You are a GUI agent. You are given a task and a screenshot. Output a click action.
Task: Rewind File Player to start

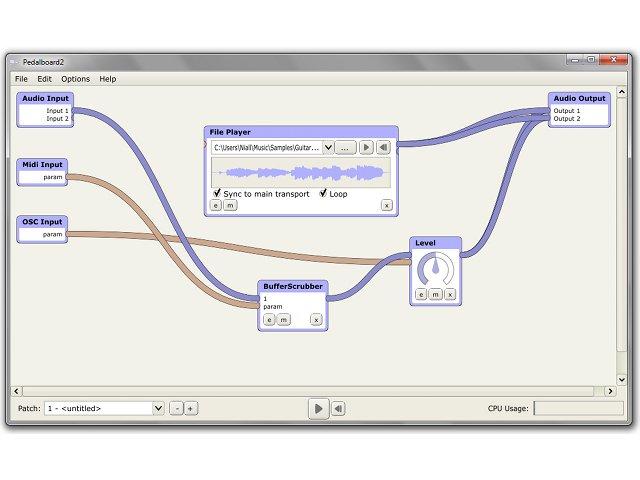(x=383, y=147)
